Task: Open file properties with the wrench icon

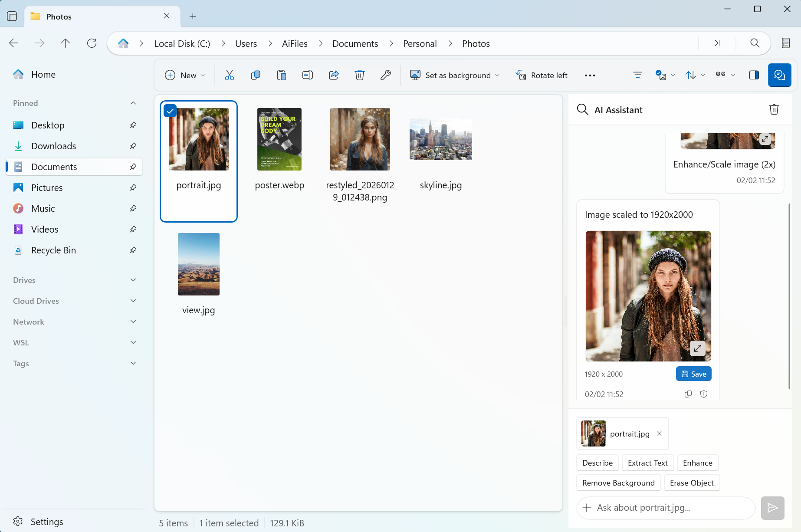Action: pyautogui.click(x=386, y=75)
